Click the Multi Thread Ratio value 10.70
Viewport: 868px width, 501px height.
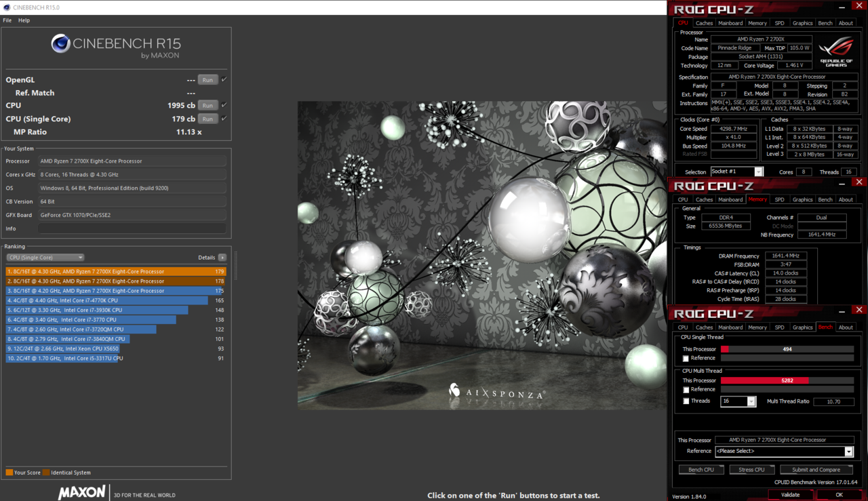(833, 401)
